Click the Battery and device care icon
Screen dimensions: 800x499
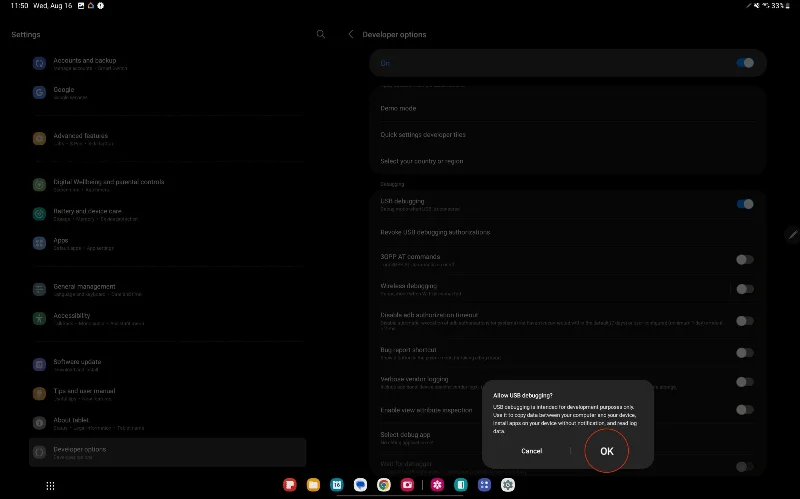[x=39, y=214]
